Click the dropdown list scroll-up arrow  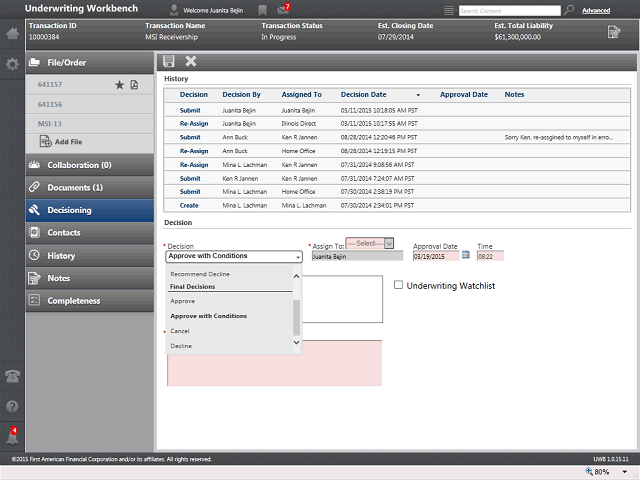pyautogui.click(x=297, y=276)
